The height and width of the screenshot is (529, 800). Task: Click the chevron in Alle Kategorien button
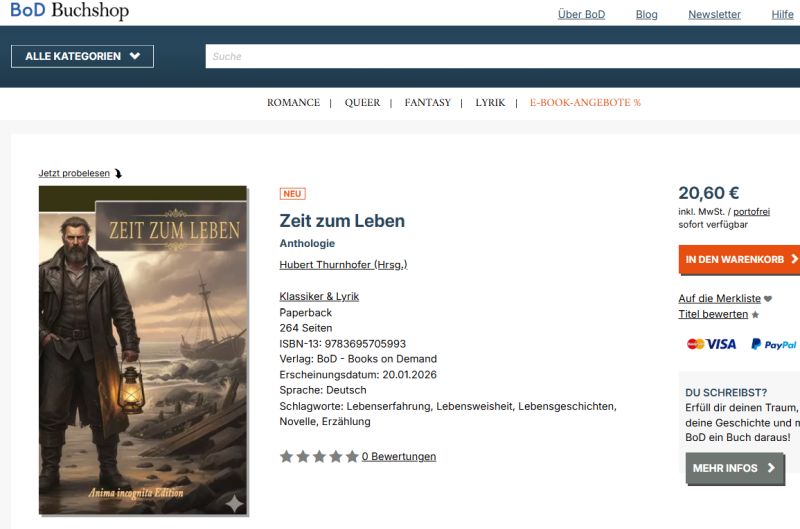tap(135, 56)
